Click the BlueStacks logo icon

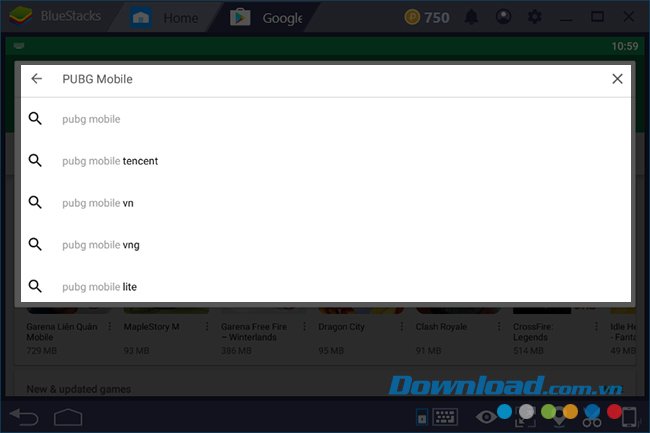pyautogui.click(x=20, y=16)
